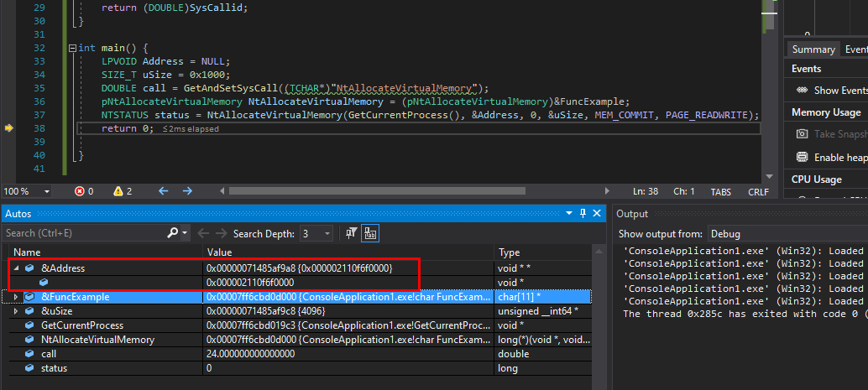Switch to the Summary tab

(813, 49)
